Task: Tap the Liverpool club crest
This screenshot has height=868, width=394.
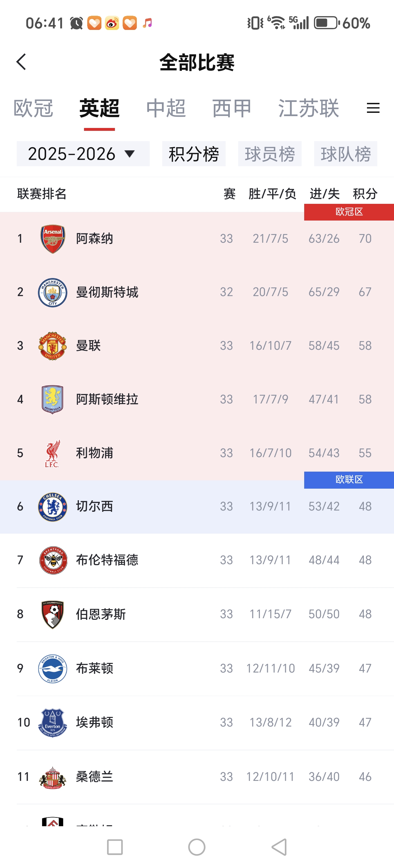Action: pos(52,453)
